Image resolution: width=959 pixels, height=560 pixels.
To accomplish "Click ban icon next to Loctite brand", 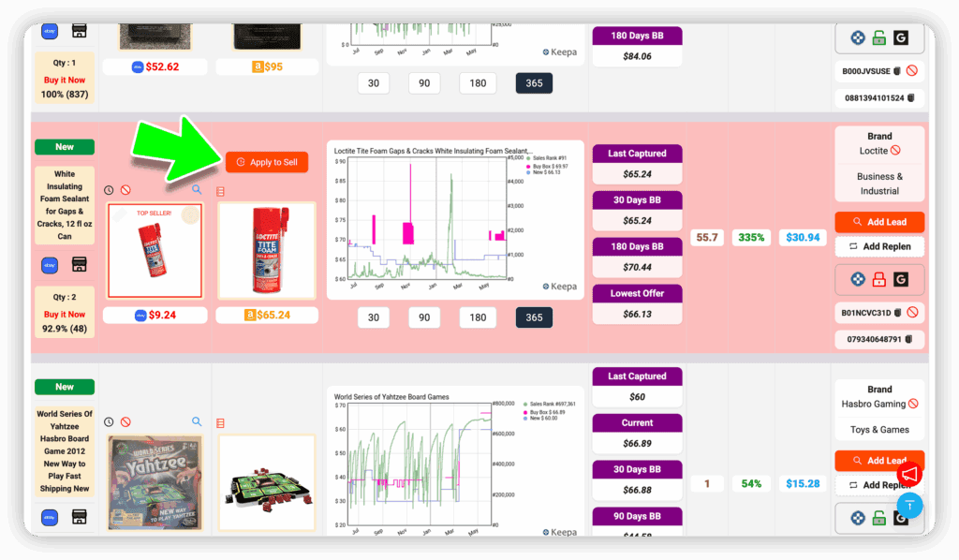I will pyautogui.click(x=895, y=151).
